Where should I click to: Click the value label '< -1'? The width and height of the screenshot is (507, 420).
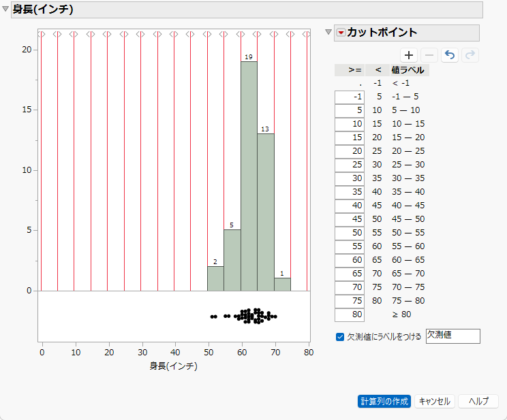401,83
